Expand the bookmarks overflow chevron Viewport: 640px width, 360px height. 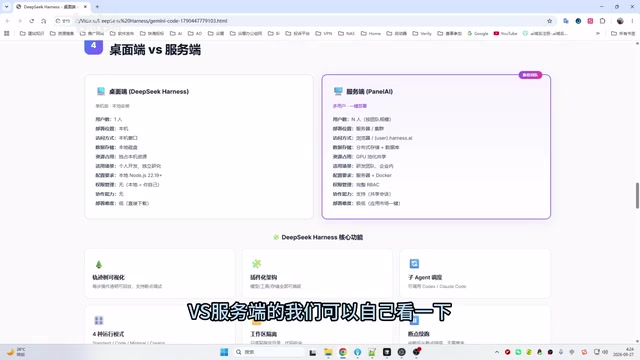click(x=598, y=33)
